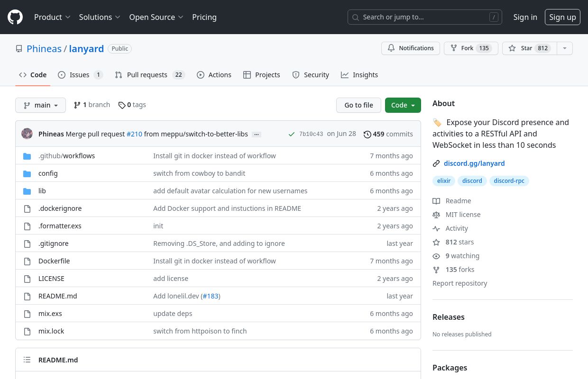588x379 pixels.
Task: Open the Security tab
Action: point(311,75)
